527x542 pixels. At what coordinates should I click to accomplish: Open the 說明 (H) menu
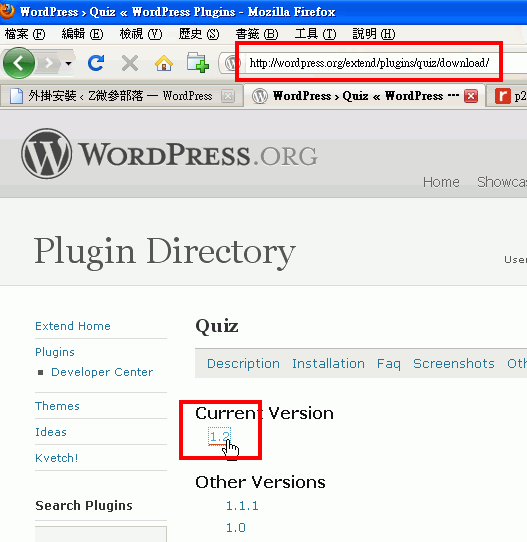click(374, 34)
